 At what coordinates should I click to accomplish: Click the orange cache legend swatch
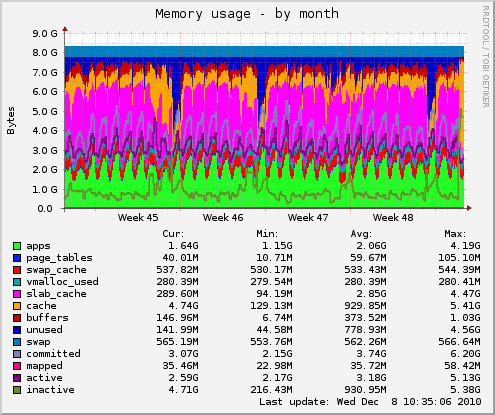coord(17,306)
